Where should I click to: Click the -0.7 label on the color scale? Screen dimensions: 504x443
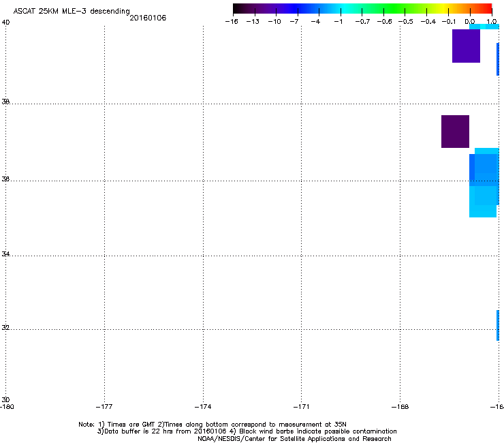tap(362, 22)
